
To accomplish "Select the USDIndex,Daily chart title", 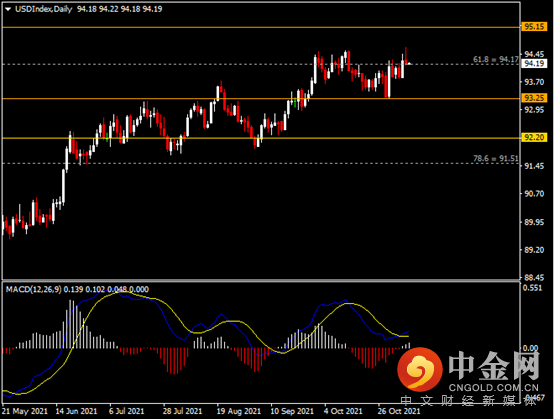I will (x=43, y=9).
